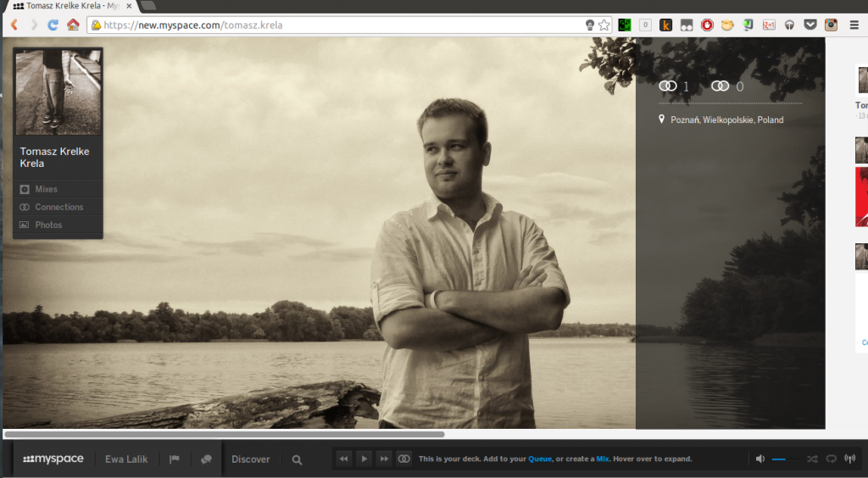Open notifications flag icon
This screenshot has width=868, height=478.
tap(175, 459)
